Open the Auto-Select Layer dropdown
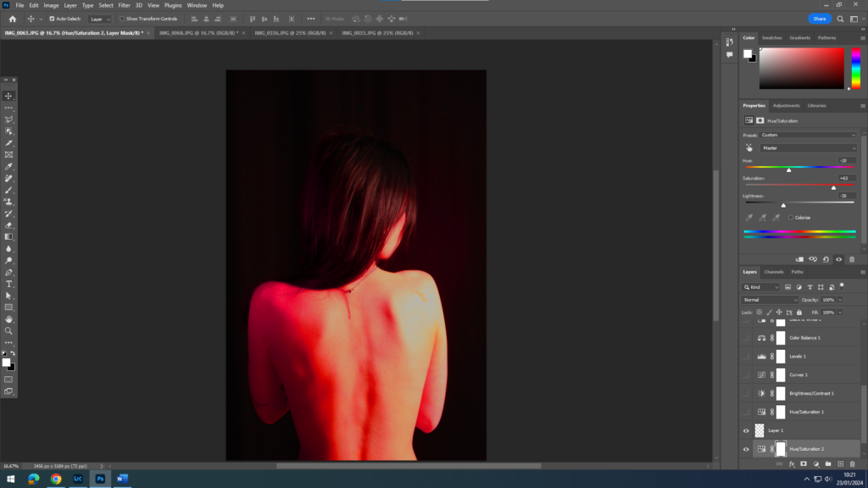Viewport: 868px width, 488px height. [x=100, y=19]
